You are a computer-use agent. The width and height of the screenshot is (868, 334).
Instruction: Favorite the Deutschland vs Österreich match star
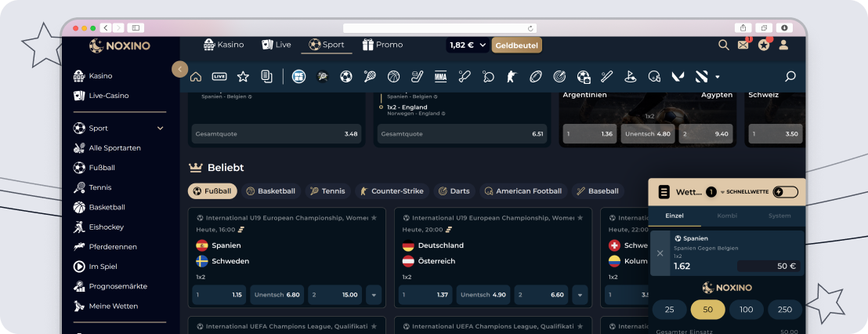(580, 218)
